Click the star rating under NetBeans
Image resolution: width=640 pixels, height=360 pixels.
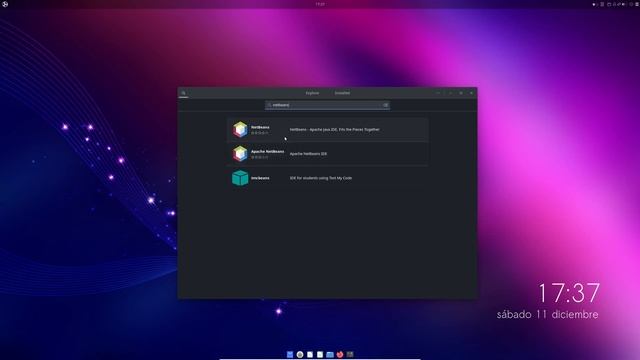tap(260, 133)
